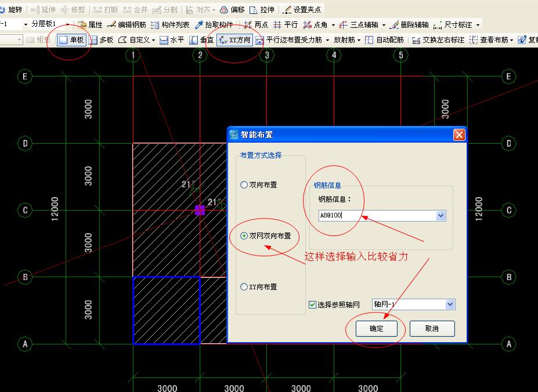The image size is (538, 392).
Task: Expand the 尺寸标注 dropdown arrow
Action: [x=478, y=25]
